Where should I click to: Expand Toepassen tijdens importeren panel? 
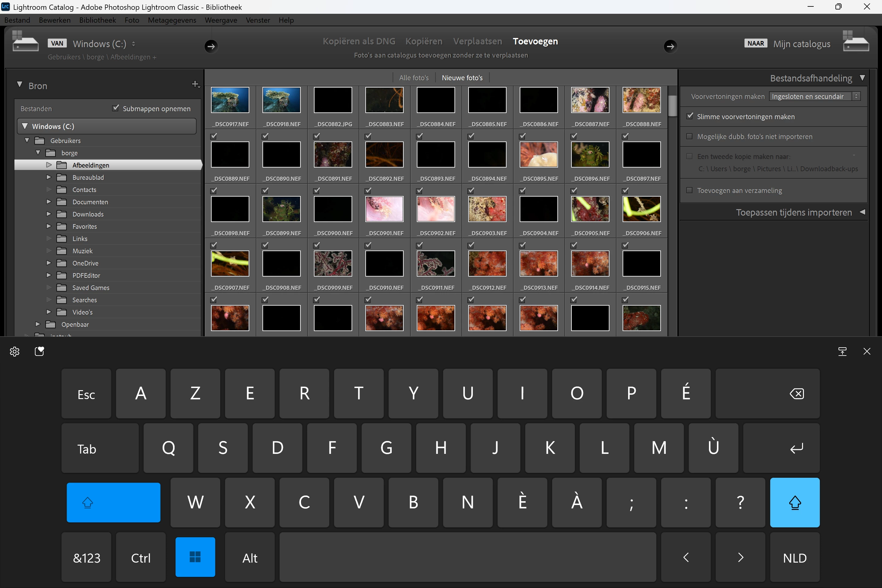click(862, 212)
